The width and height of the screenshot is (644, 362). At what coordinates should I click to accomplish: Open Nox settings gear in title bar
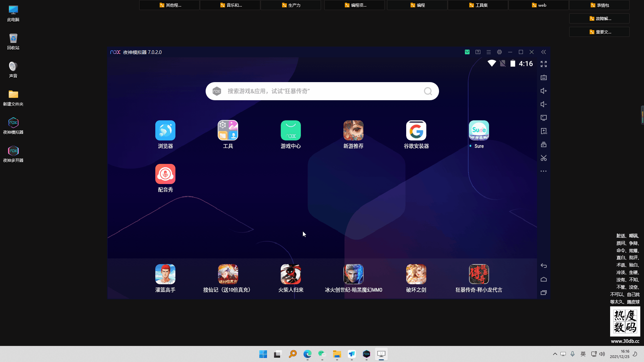click(499, 52)
